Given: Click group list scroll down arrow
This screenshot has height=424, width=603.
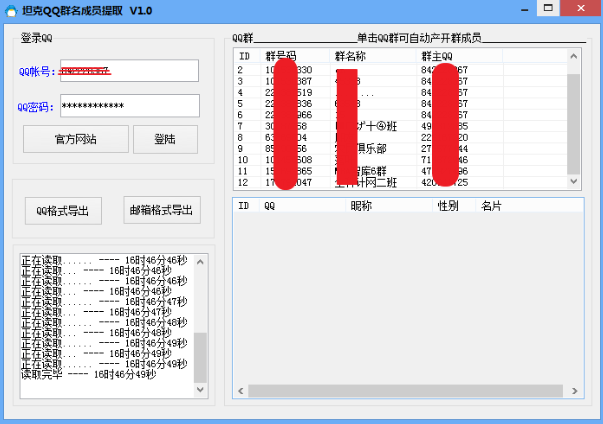Looking at the screenshot, I should tap(573, 181).
